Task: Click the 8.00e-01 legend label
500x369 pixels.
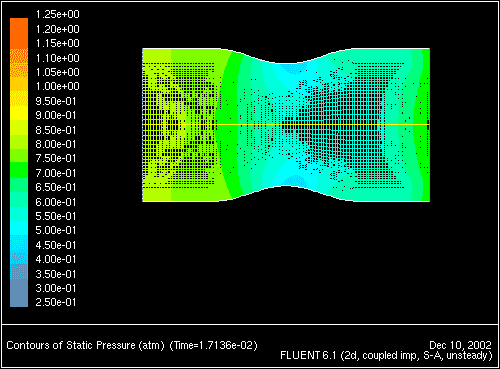Action: click(x=56, y=144)
